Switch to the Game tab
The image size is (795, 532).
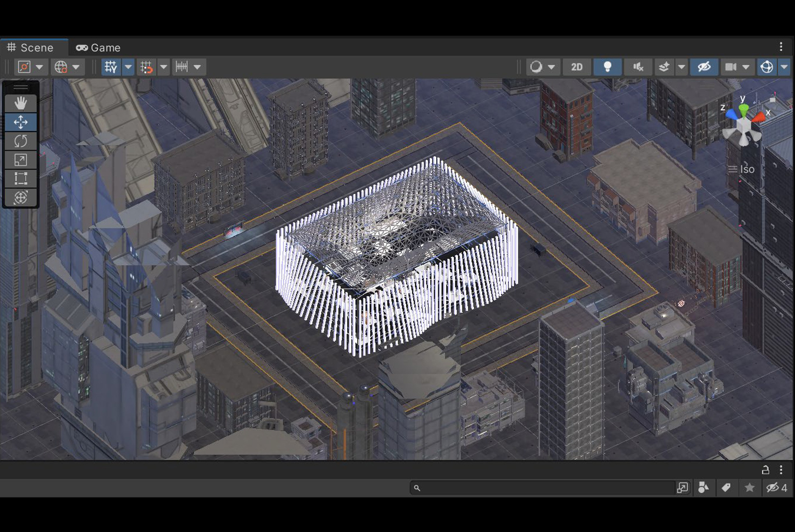click(x=98, y=48)
